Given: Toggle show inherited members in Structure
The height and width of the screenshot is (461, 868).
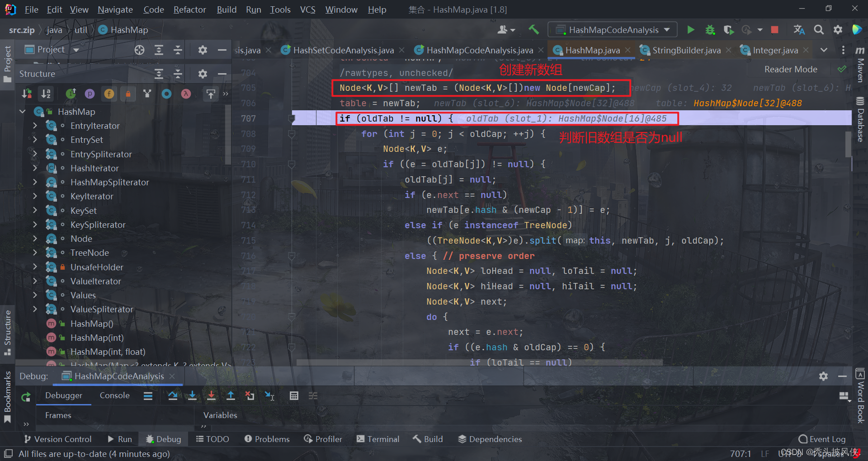Looking at the screenshot, I should coord(71,94).
